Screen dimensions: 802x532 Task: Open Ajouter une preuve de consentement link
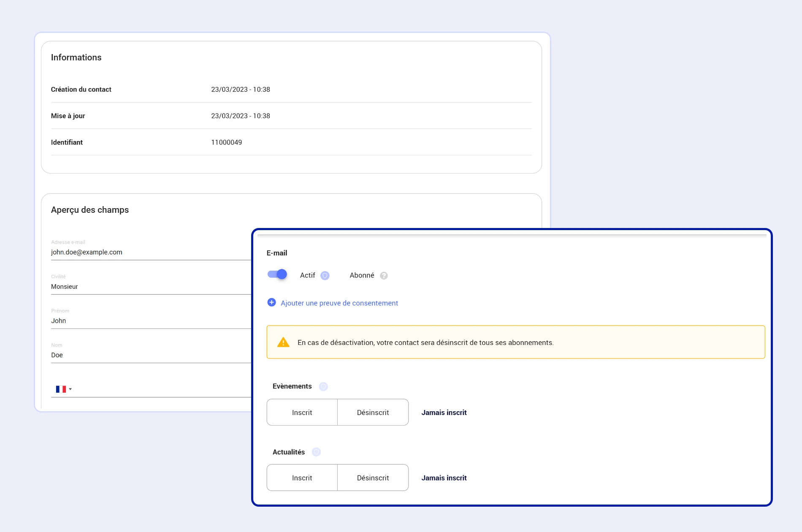tap(339, 303)
